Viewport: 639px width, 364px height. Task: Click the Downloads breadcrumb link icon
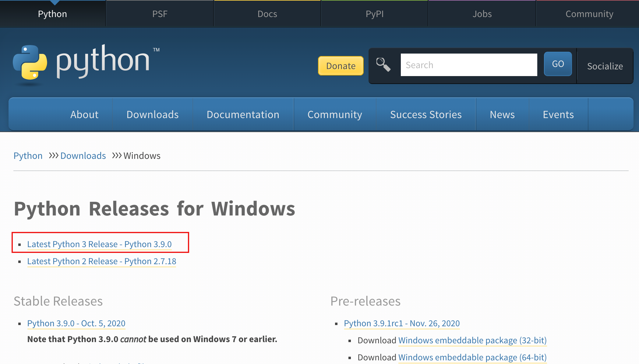[83, 155]
